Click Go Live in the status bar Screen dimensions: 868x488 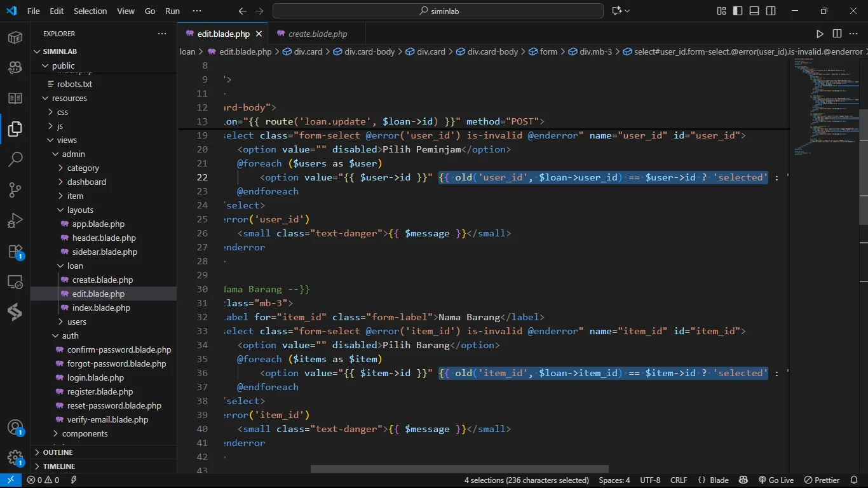pos(776,480)
